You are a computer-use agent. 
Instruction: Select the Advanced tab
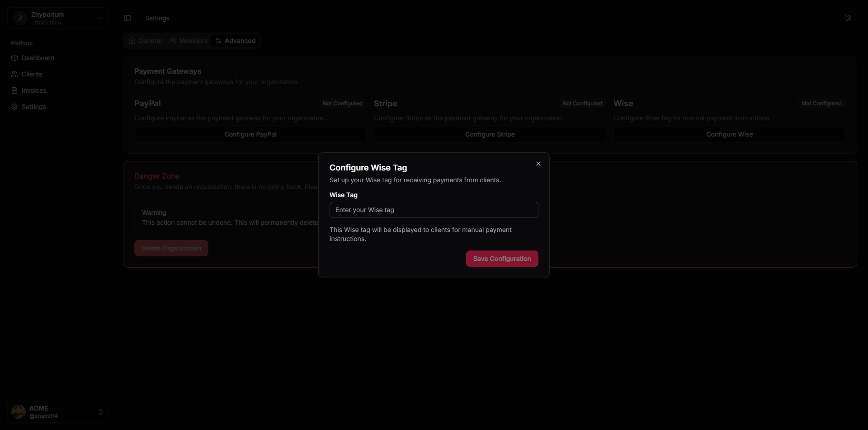point(236,41)
